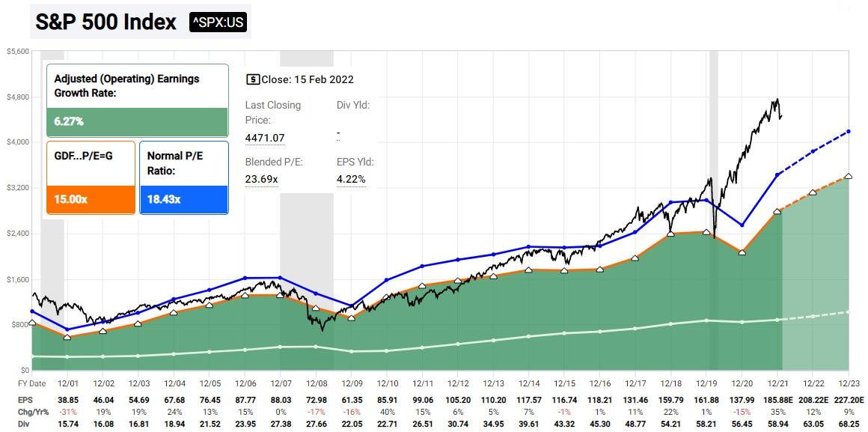The height and width of the screenshot is (432, 868).
Task: Click the dividend value 68.25
Action: click(x=848, y=425)
